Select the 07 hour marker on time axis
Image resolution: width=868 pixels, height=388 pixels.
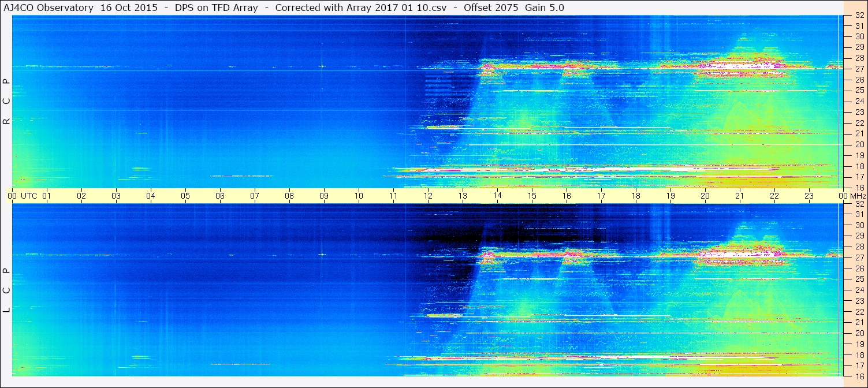coord(255,196)
